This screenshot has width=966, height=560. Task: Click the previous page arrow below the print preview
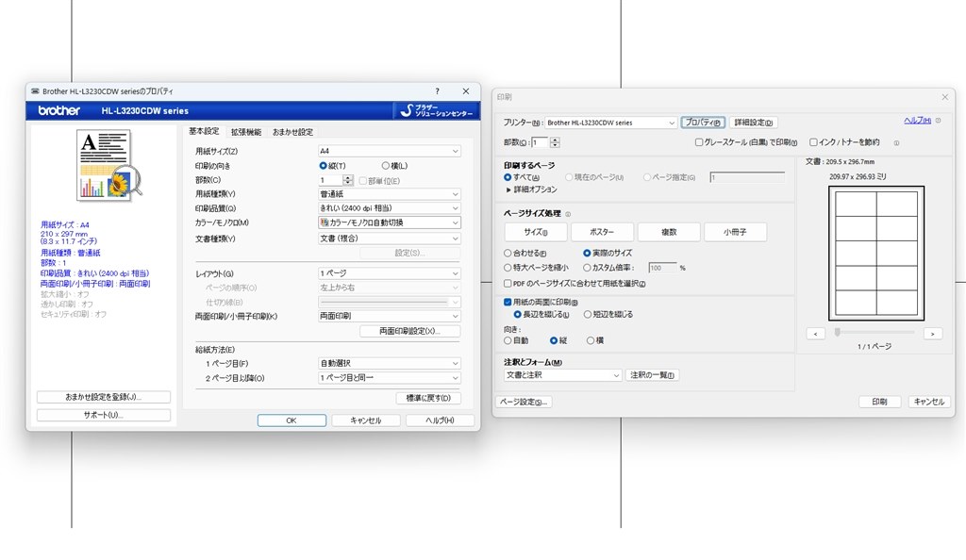point(816,333)
